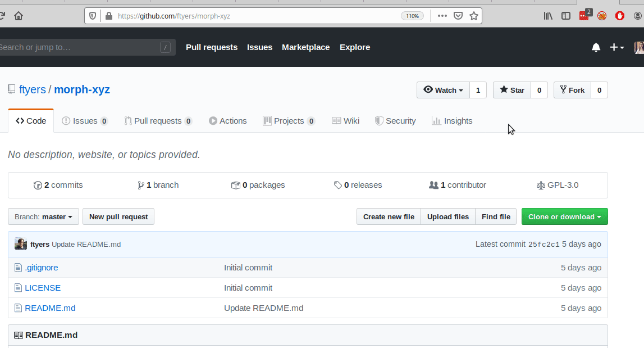
Task: Bookmark this page with star icon
Action: [x=474, y=16]
